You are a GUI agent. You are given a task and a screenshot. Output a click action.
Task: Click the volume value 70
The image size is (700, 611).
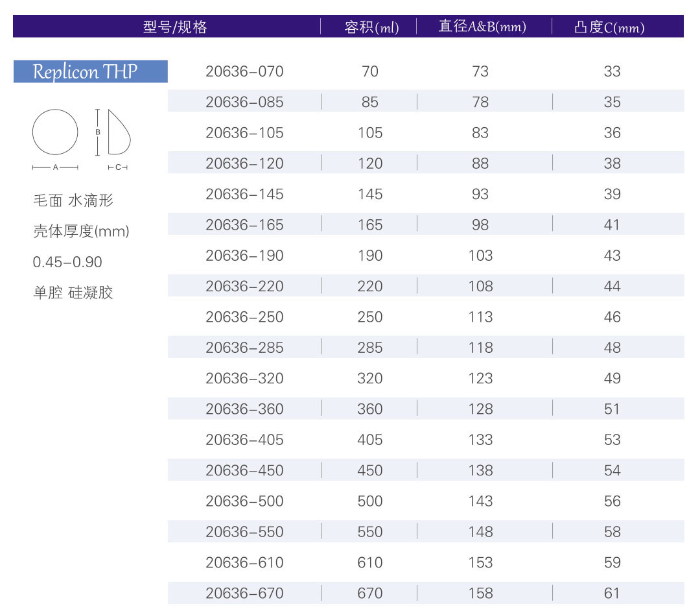click(x=370, y=71)
